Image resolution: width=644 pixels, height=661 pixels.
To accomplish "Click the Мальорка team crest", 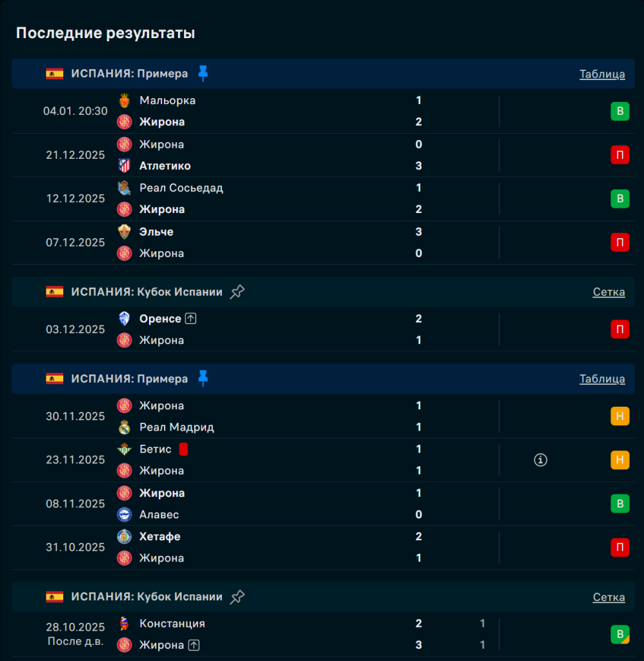I will pos(125,101).
